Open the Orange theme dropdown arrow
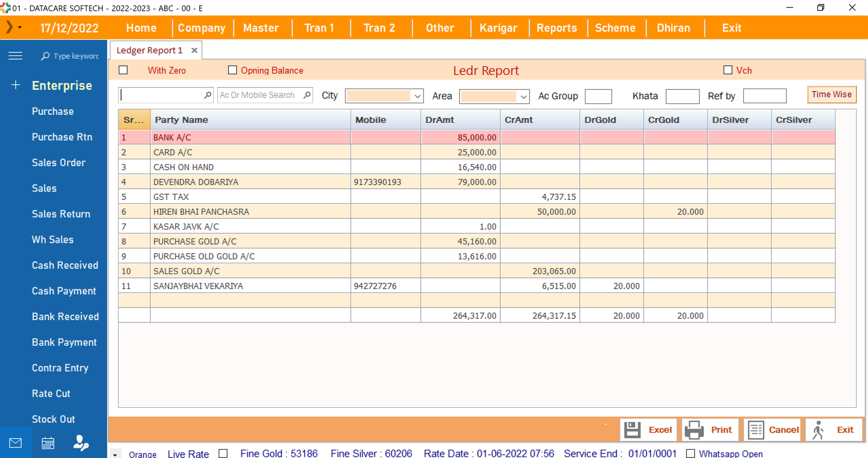The height and width of the screenshot is (458, 868). coord(115,454)
